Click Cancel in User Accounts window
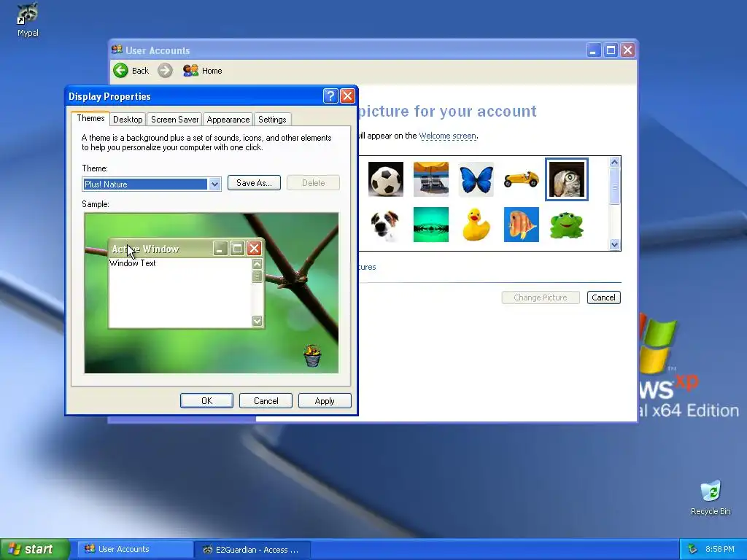The image size is (747, 560). point(603,297)
